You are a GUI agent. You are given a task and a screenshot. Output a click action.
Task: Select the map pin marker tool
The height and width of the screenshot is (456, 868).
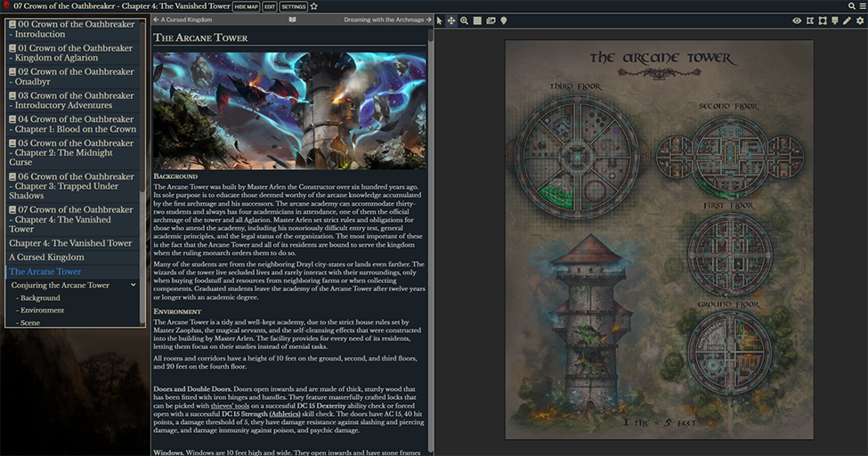[x=504, y=20]
